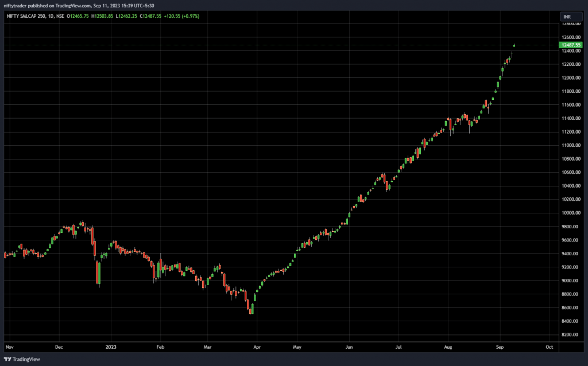Click the Sep label on time axis
Image resolution: width=588 pixels, height=366 pixels.
click(500, 347)
